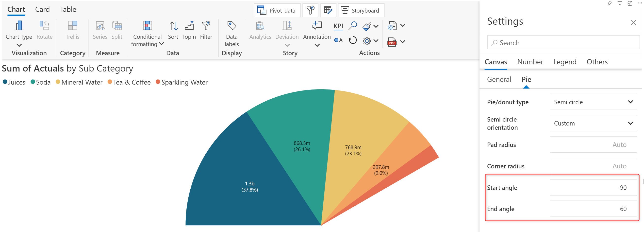Image resolution: width=644 pixels, height=232 pixels.
Task: Click the reset circular arrow icon
Action: coord(352,40)
